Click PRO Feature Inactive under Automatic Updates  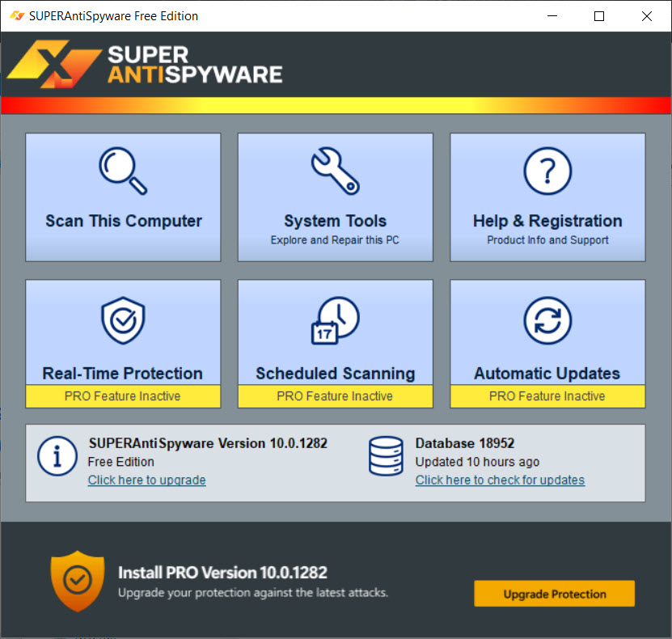(547, 396)
